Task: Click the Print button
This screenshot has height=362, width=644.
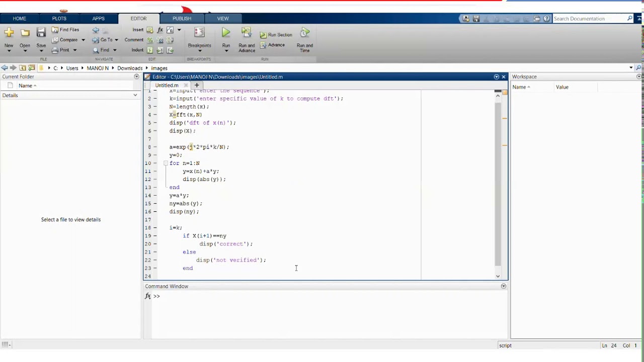Action: click(60, 50)
